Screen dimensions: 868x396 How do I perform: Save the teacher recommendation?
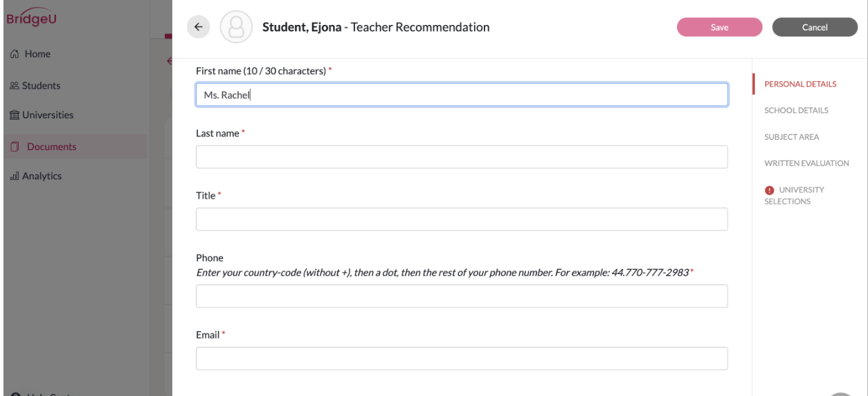[x=719, y=27]
